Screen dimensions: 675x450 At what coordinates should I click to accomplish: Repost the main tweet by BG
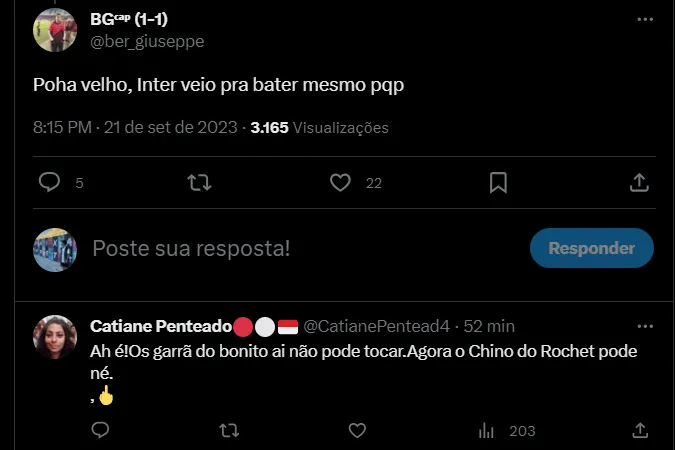click(199, 183)
